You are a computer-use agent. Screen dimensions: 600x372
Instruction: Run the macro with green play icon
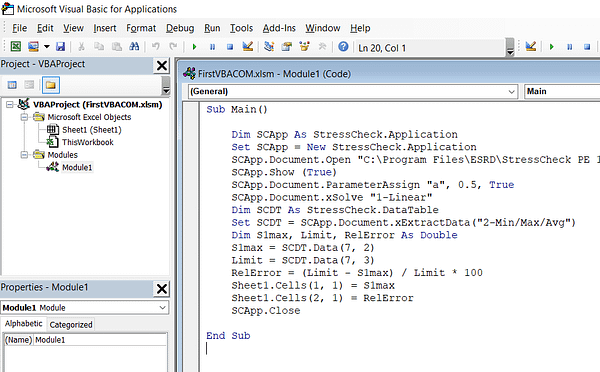pos(194,47)
